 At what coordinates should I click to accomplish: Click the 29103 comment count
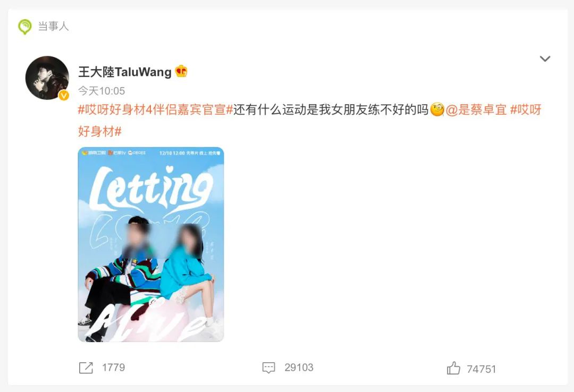(x=299, y=368)
